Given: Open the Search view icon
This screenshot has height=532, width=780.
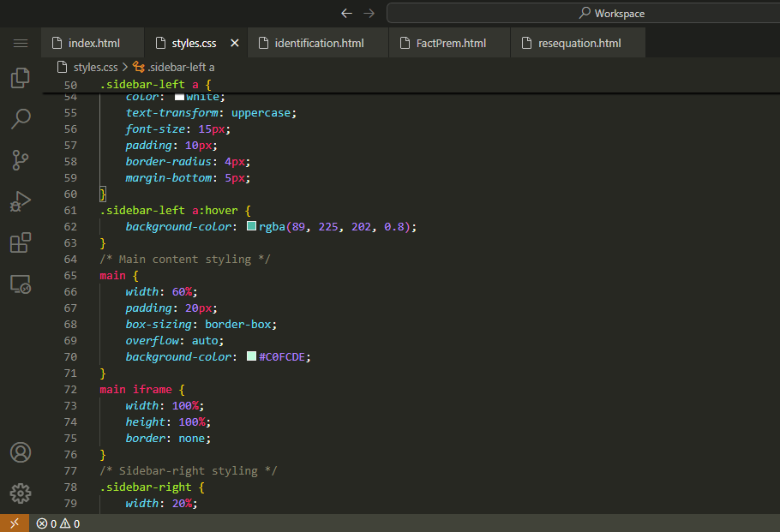Looking at the screenshot, I should coord(21,118).
